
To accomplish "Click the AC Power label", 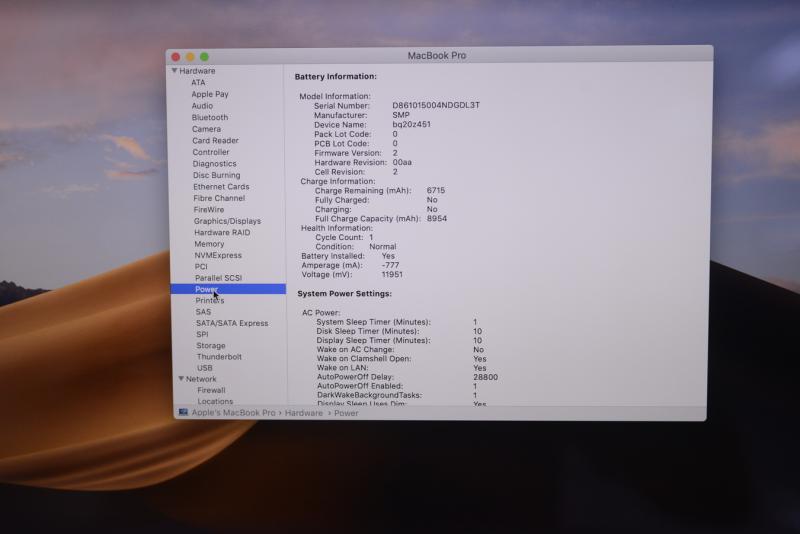I will pyautogui.click(x=321, y=313).
